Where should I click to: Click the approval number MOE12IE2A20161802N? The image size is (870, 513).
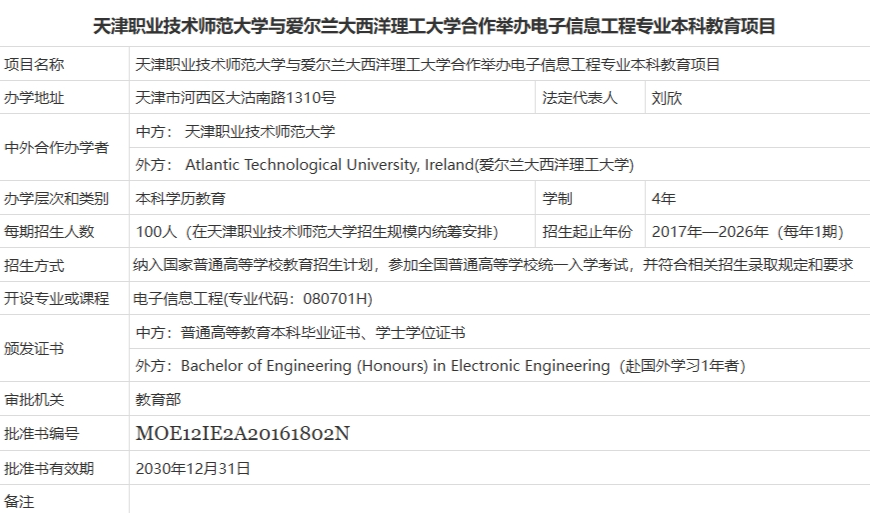click(x=243, y=433)
